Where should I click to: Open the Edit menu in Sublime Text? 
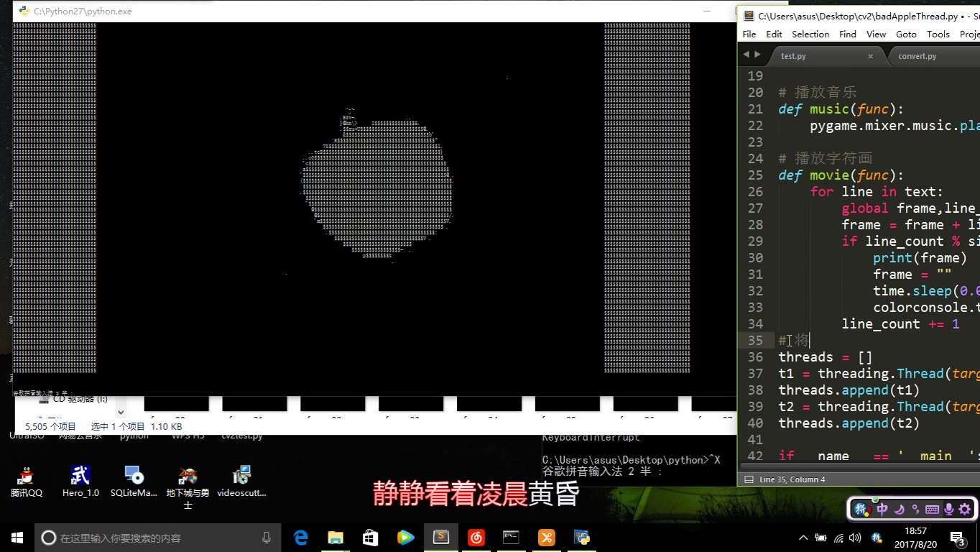(774, 34)
